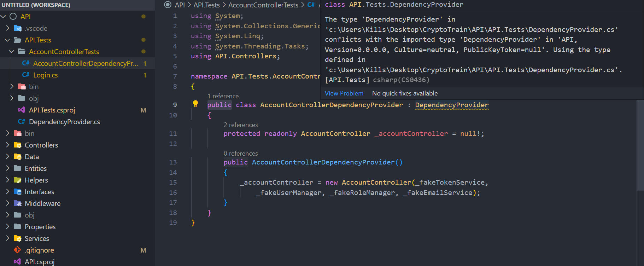Click the .vscode folder icon
644x266 pixels.
pyautogui.click(x=18, y=28)
